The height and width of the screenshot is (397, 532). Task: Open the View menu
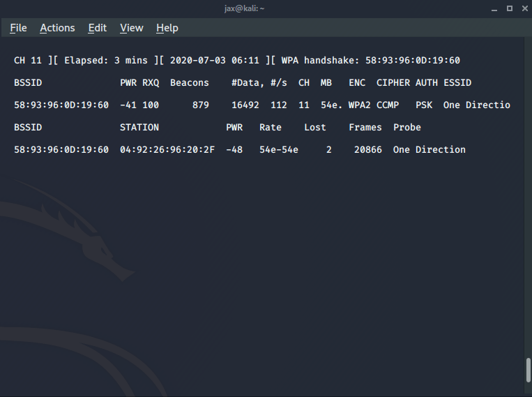tap(131, 28)
